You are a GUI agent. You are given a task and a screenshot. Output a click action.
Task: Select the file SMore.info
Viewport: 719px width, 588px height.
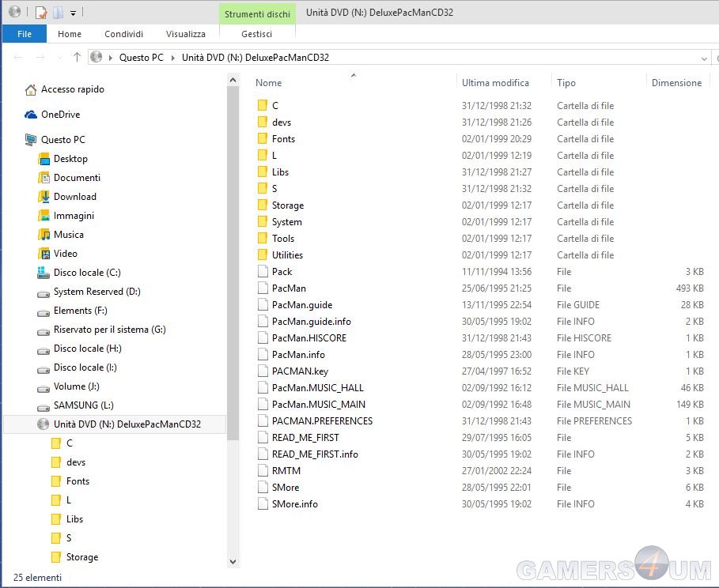pyautogui.click(x=295, y=504)
